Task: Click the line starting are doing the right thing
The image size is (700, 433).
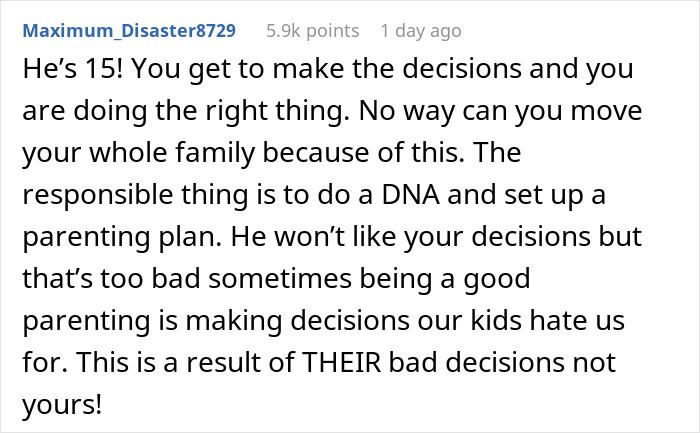Action: pos(332,112)
